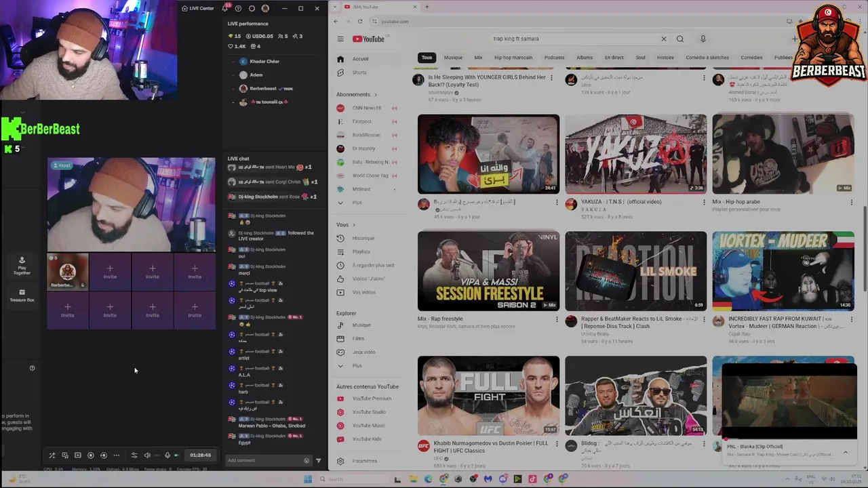
Task: Open the audio mixer sliders icon
Action: coord(134,455)
